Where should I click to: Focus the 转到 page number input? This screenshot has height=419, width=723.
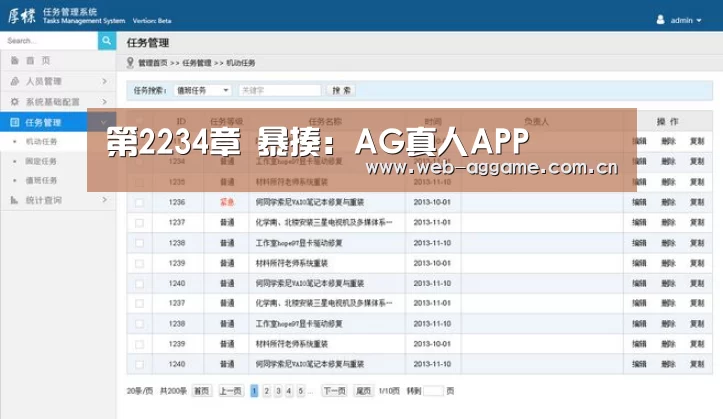[x=433, y=391]
